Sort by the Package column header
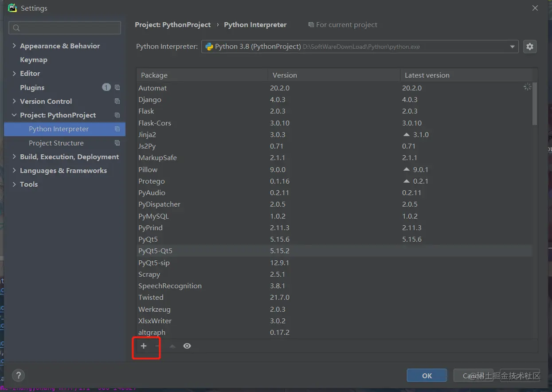Image resolution: width=552 pixels, height=392 pixels. [202, 75]
